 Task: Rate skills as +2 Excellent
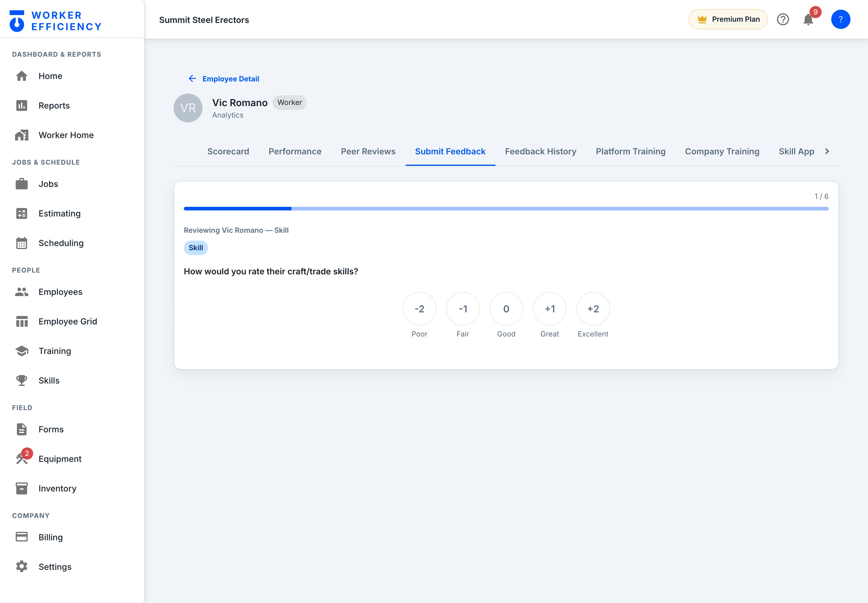click(593, 309)
